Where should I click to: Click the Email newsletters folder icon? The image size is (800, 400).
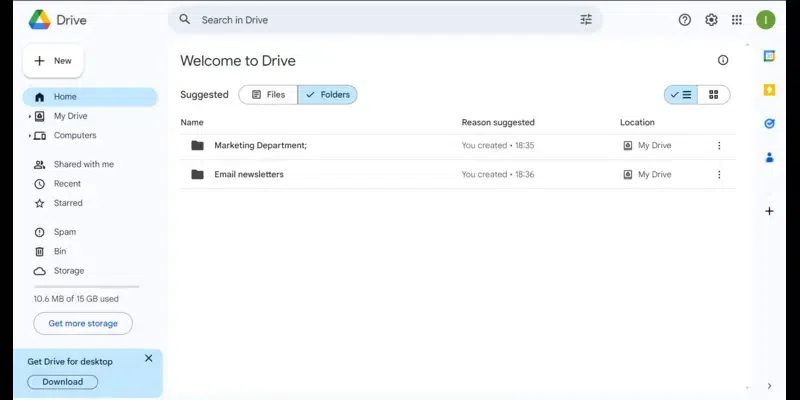[x=197, y=174]
